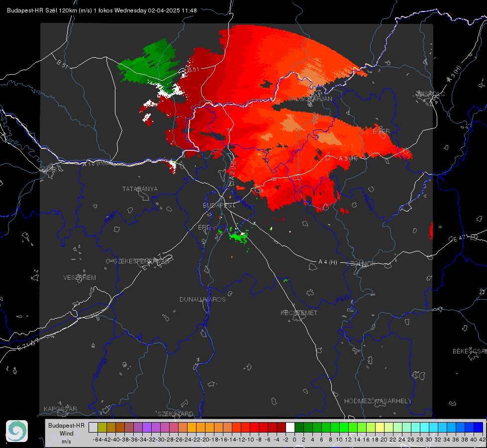Click the VESZPRÉM city label

click(80, 278)
